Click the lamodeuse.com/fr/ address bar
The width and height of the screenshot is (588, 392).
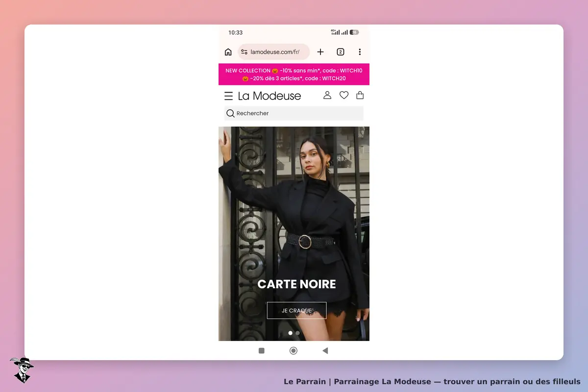(274, 52)
